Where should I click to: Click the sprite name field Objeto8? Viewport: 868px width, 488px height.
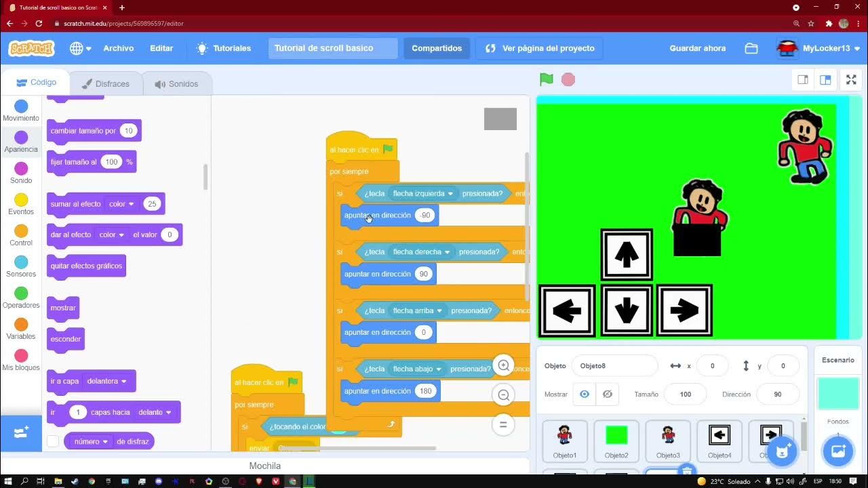(614, 365)
